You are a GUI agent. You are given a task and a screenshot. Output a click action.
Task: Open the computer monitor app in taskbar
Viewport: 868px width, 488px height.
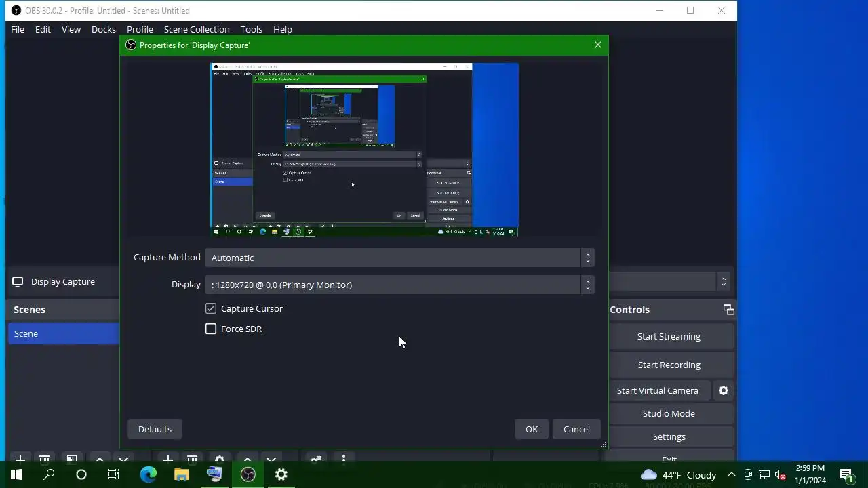[x=215, y=474]
